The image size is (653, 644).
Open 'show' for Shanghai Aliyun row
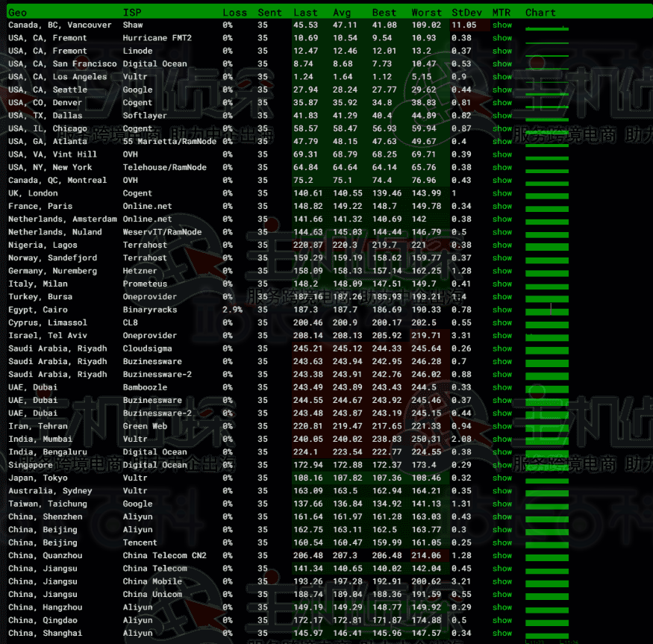tap(502, 633)
